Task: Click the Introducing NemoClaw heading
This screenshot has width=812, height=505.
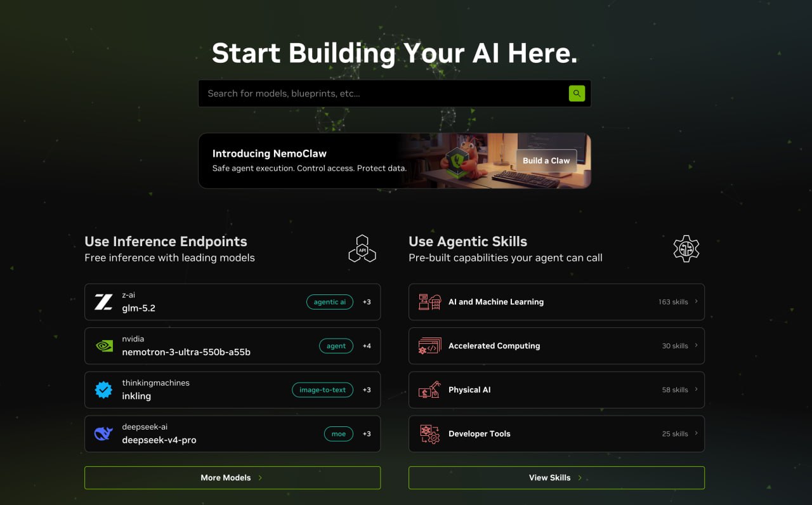Action: (x=270, y=154)
